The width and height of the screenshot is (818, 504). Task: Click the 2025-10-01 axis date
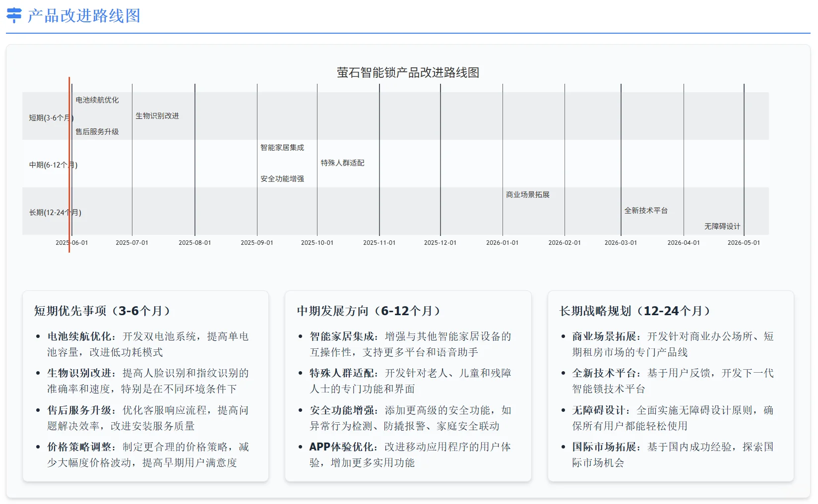point(317,243)
